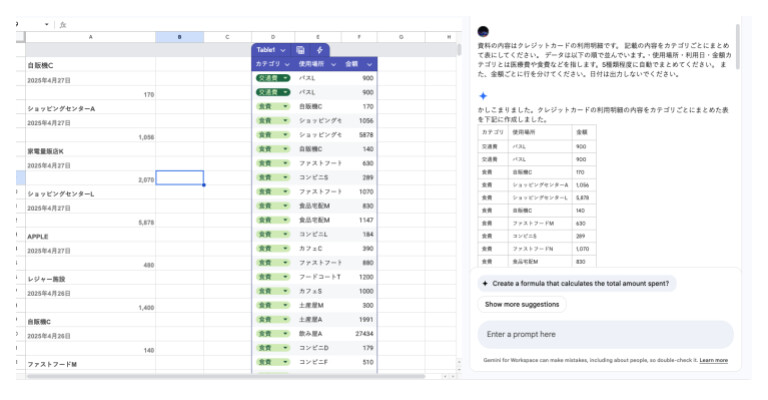Click the lightning bolt icon in Table1 header
Image resolution: width=768 pixels, height=400 pixels.
[x=320, y=49]
